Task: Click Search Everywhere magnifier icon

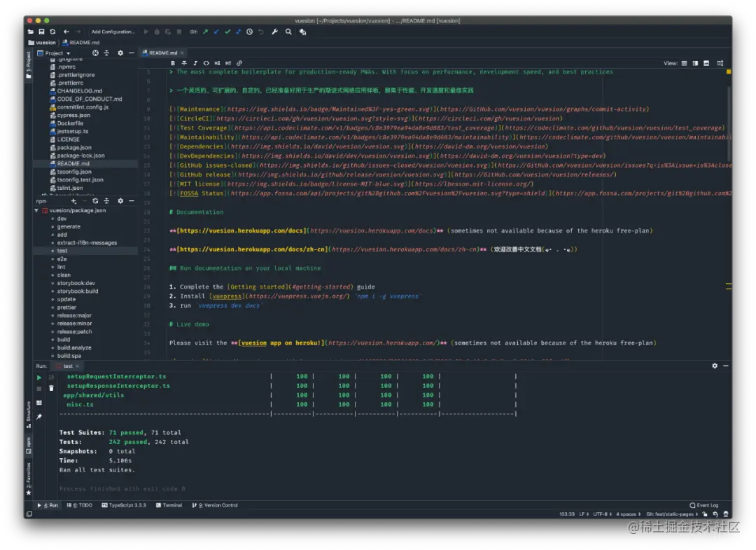Action: (288, 32)
